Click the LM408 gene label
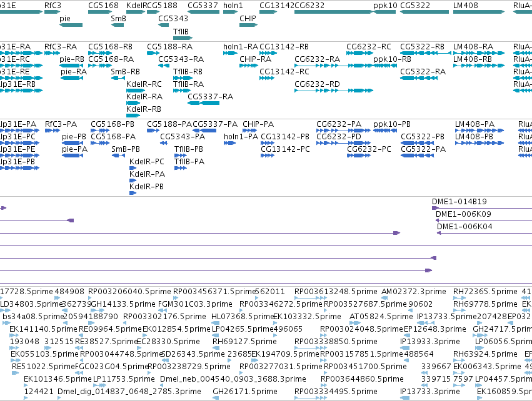This screenshot has height=401, width=532. [x=466, y=6]
